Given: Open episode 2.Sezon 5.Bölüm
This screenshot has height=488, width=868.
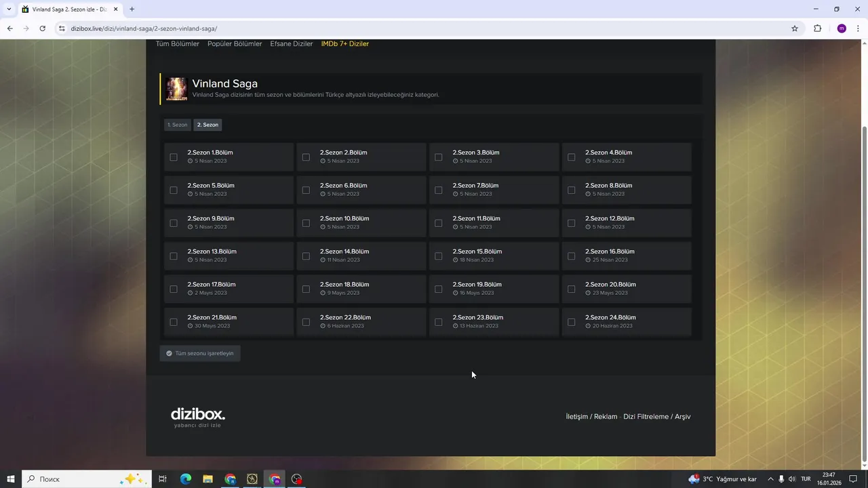Looking at the screenshot, I should [x=211, y=186].
